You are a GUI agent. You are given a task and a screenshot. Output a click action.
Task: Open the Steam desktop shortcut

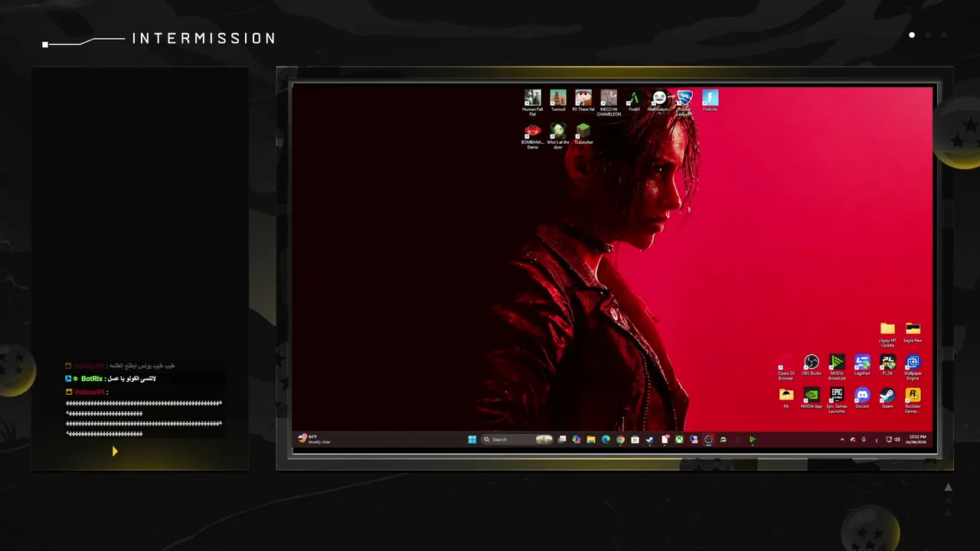point(887,398)
